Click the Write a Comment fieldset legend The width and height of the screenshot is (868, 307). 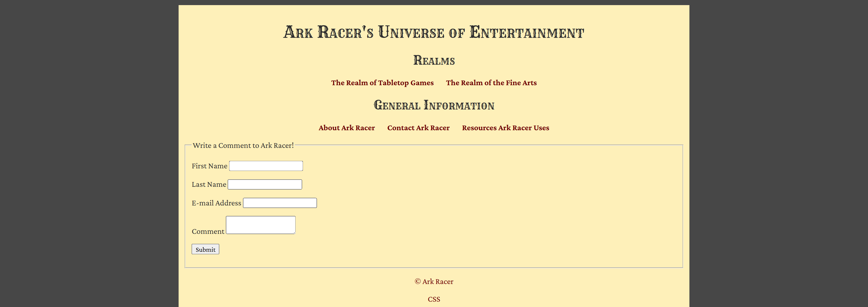coord(244,145)
